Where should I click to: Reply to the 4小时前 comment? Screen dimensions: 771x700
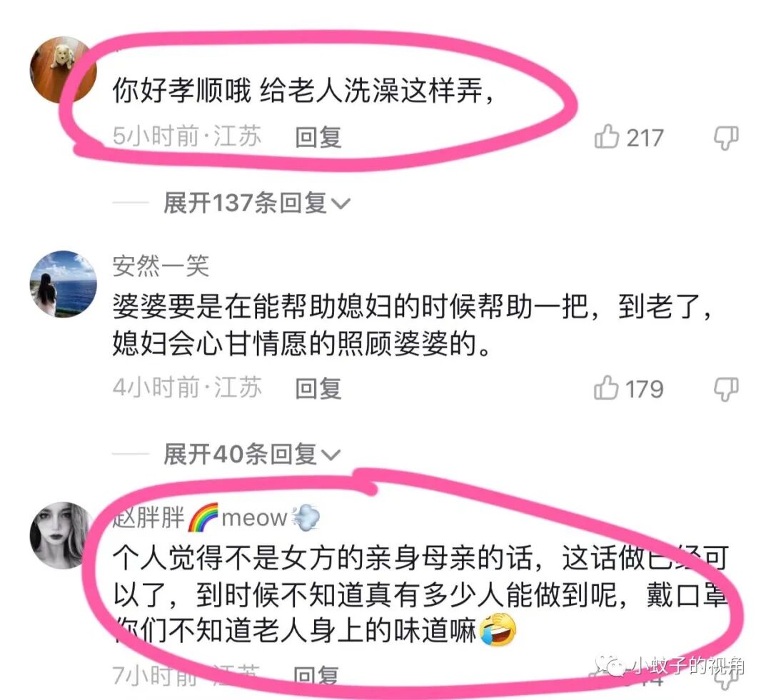tap(318, 388)
